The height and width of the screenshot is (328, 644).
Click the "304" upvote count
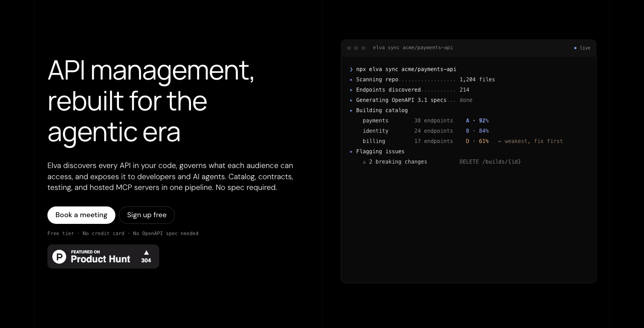point(146,261)
